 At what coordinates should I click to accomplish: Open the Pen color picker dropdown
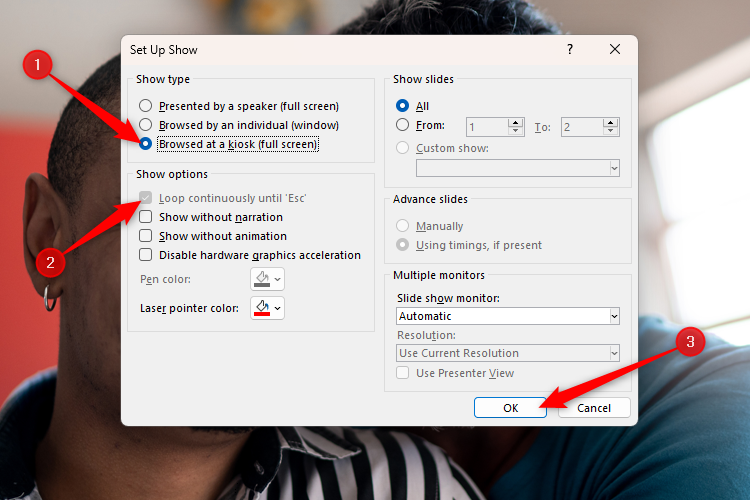267,279
